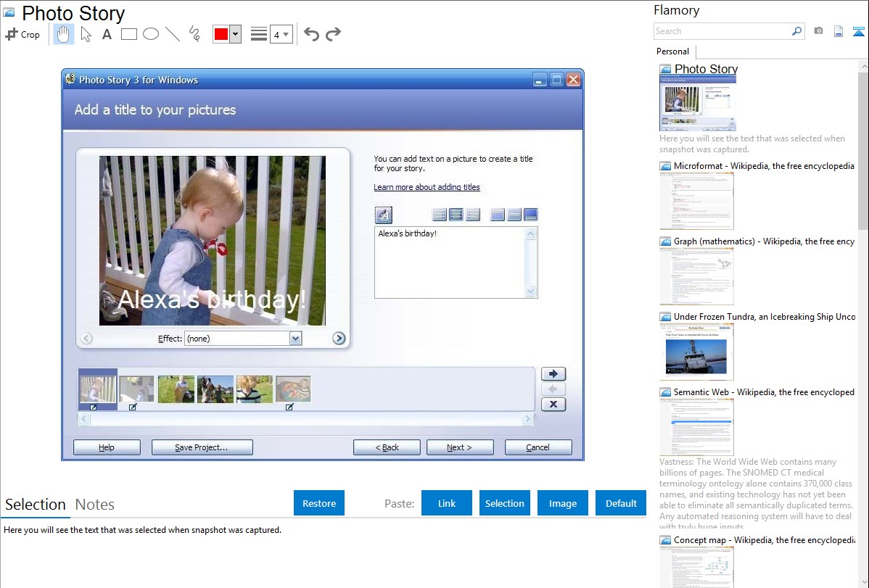Click the Concept map snapshot title
869x588 pixels.
click(x=764, y=540)
